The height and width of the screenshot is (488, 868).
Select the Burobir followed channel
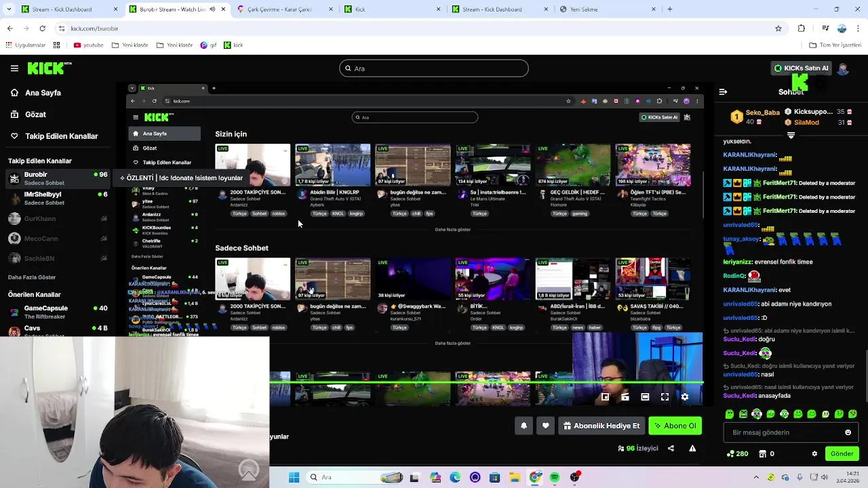click(x=58, y=178)
